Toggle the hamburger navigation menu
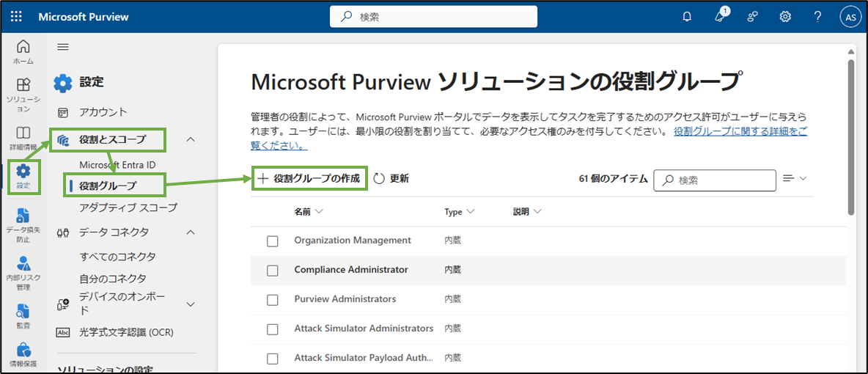 click(63, 48)
